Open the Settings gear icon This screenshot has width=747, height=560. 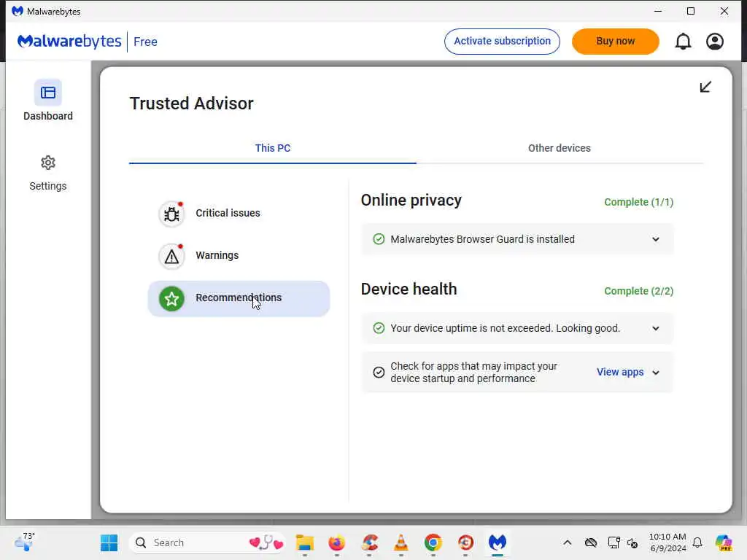[x=47, y=163]
